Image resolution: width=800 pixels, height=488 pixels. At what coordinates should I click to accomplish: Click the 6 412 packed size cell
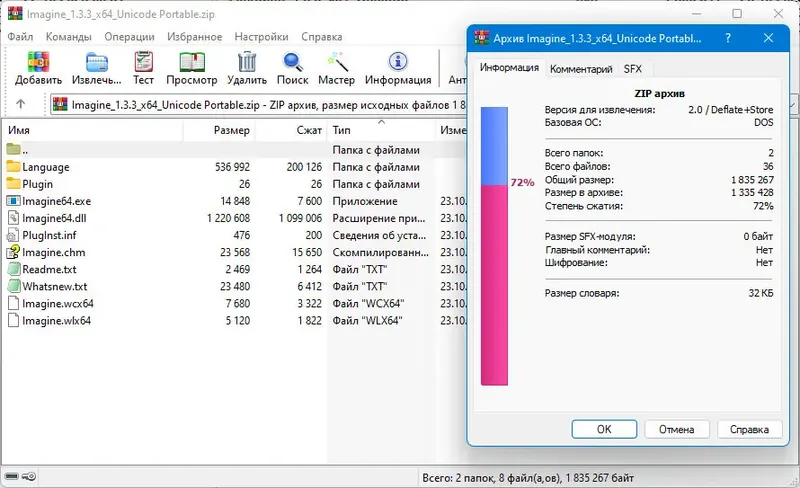coord(310,286)
